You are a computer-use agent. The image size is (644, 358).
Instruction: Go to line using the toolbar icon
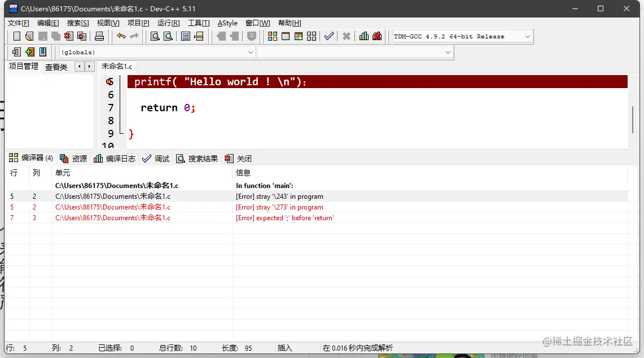199,36
